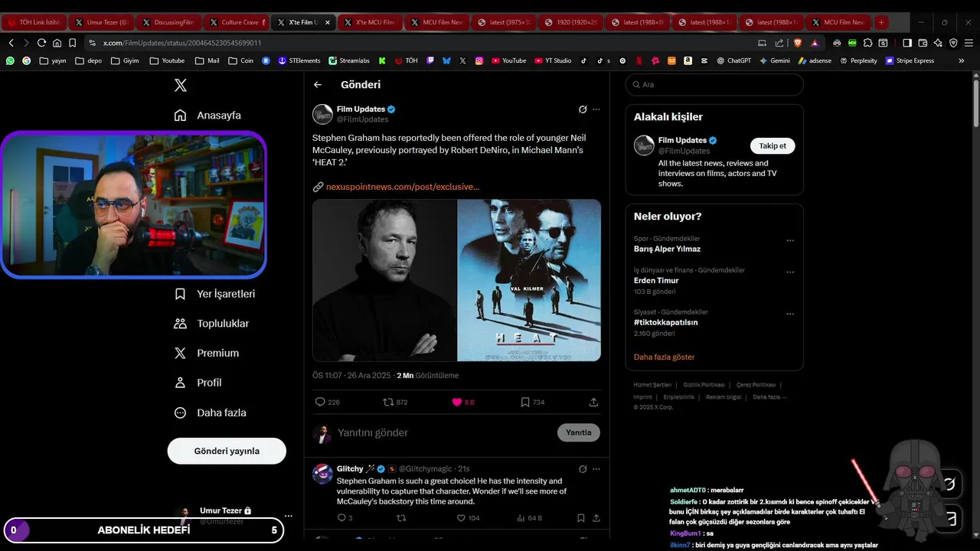Close the X'te Film Updates tab

[328, 22]
